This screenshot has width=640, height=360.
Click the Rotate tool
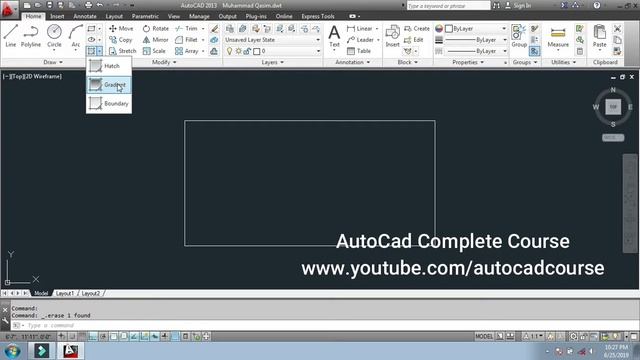point(156,29)
